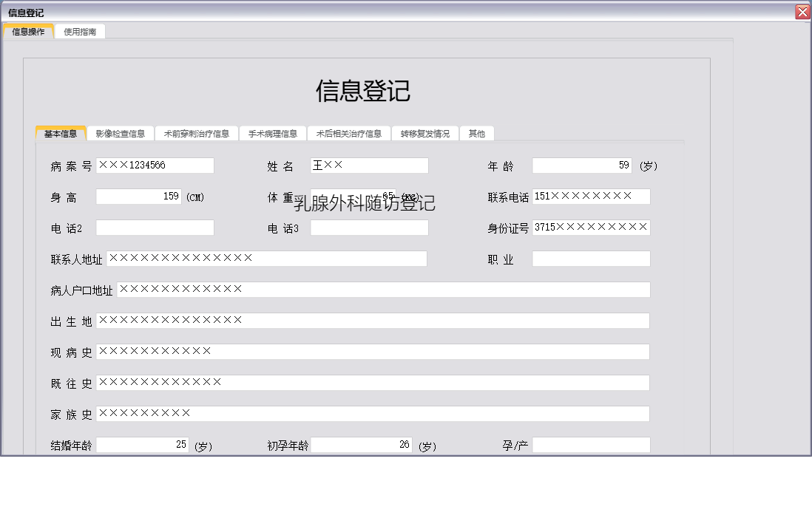Return to the 基本信息 tab

click(60, 133)
